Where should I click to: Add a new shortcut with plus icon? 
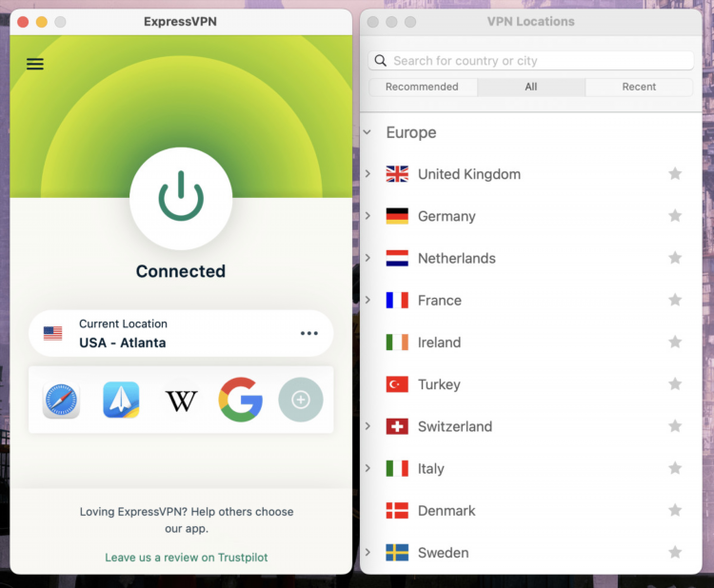coord(301,400)
